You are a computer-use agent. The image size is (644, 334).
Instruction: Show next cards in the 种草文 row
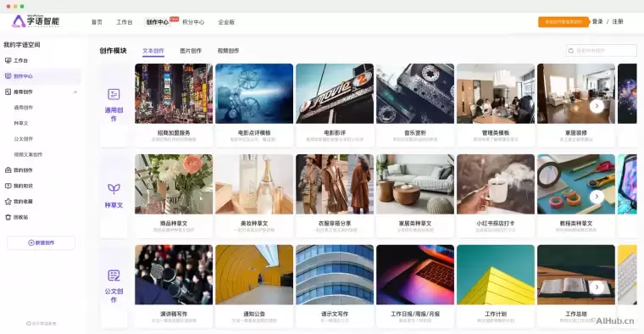click(x=597, y=197)
